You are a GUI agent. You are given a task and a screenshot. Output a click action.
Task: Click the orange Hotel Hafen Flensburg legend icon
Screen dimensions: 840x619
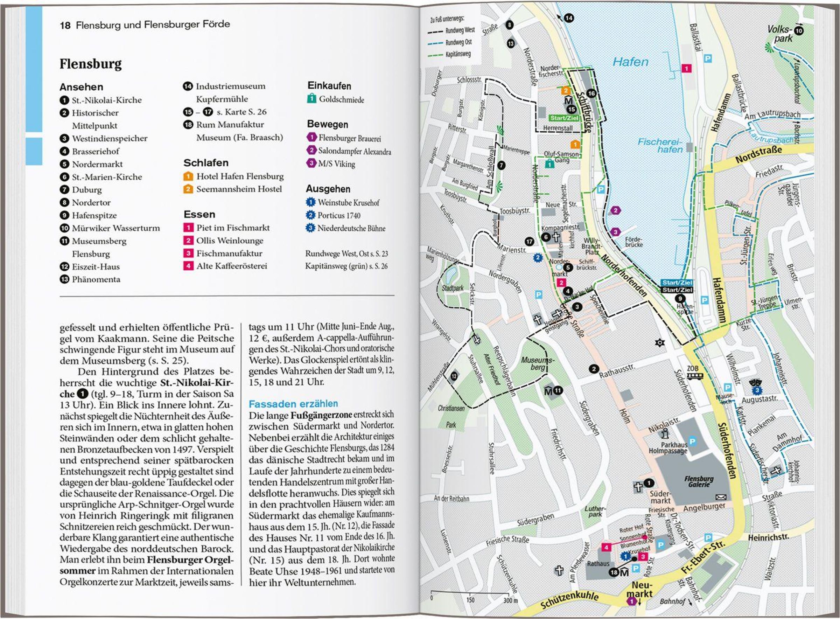tap(188, 176)
